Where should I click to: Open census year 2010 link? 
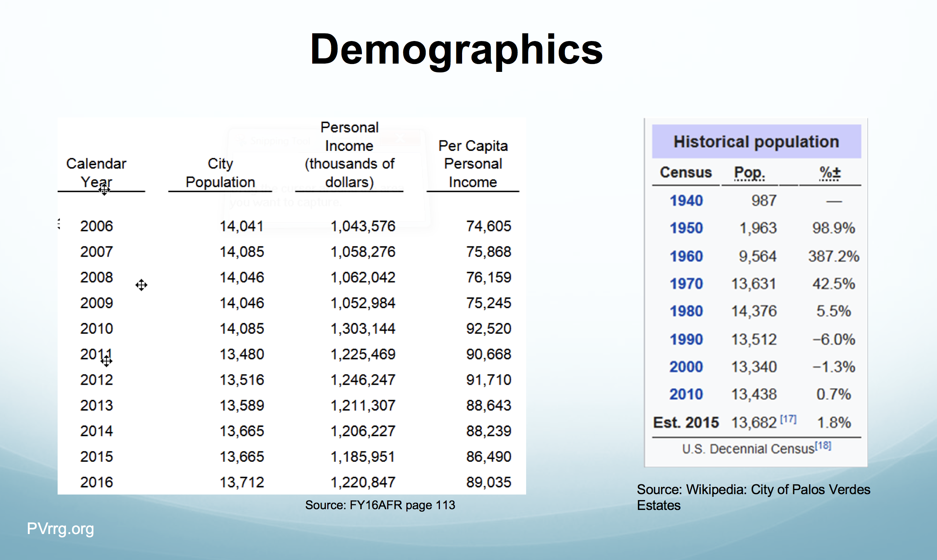tap(686, 394)
